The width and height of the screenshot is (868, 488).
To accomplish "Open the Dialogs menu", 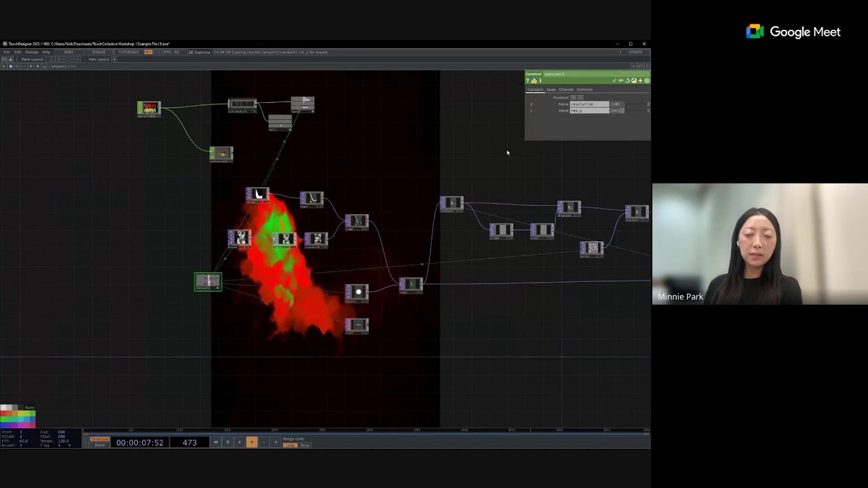I will (x=31, y=52).
